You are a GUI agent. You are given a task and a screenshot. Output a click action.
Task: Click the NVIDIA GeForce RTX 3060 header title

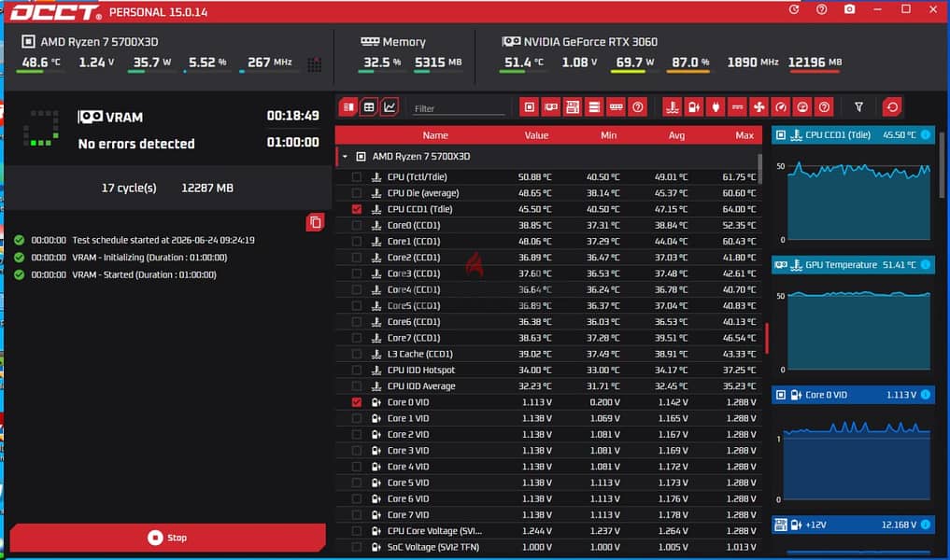point(590,42)
